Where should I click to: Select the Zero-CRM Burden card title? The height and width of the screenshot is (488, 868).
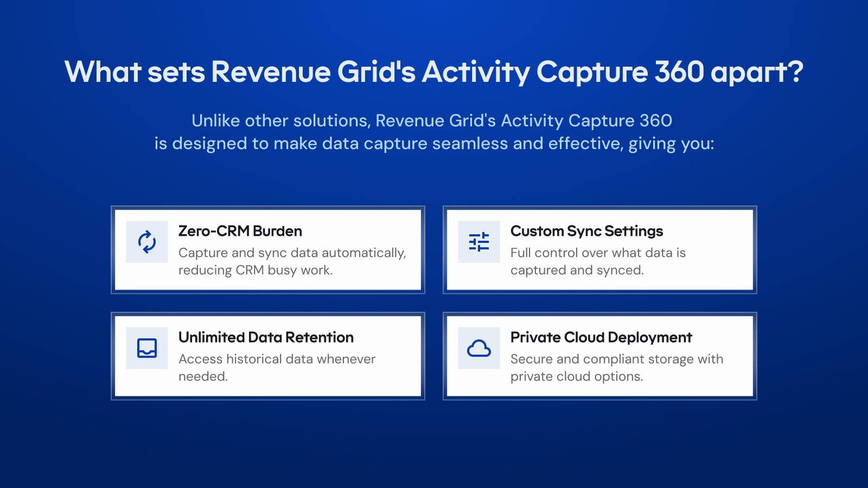(x=240, y=231)
